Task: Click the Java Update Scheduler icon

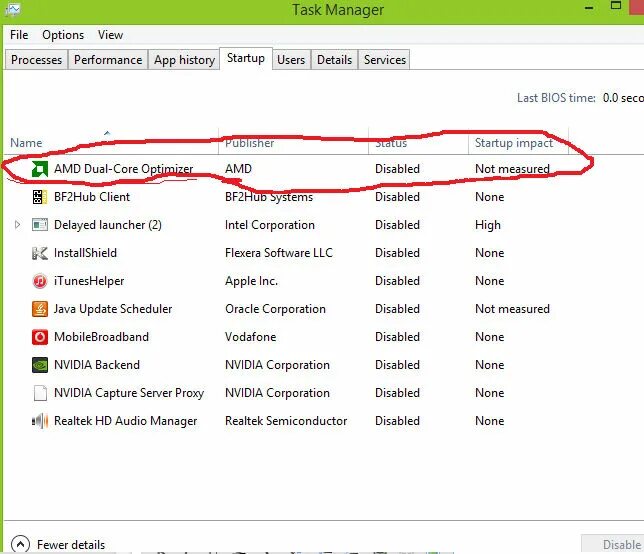Action: (x=40, y=309)
